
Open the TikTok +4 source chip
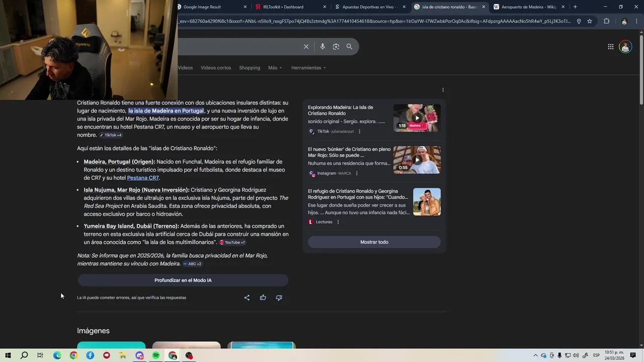tap(110, 135)
